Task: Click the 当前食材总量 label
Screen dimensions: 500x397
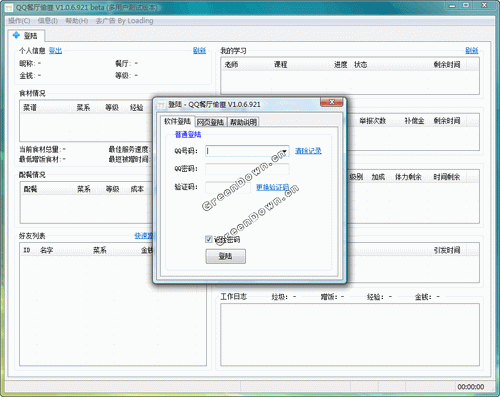Action: point(42,149)
